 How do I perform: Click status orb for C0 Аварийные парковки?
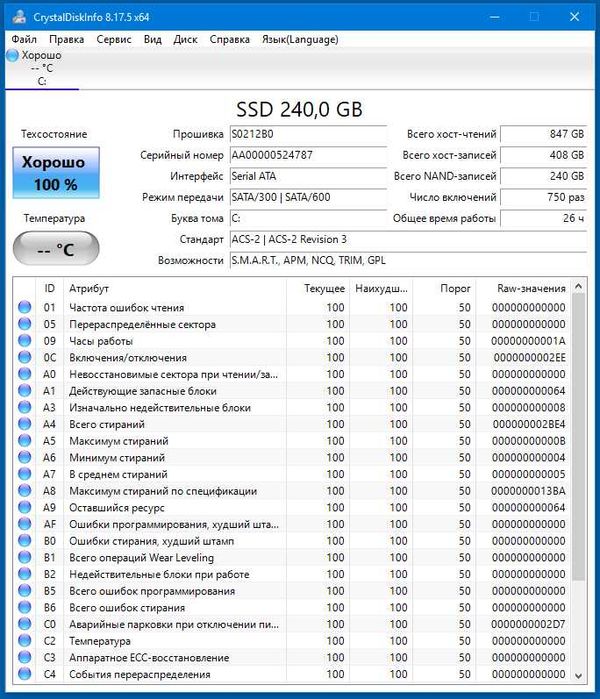25,624
